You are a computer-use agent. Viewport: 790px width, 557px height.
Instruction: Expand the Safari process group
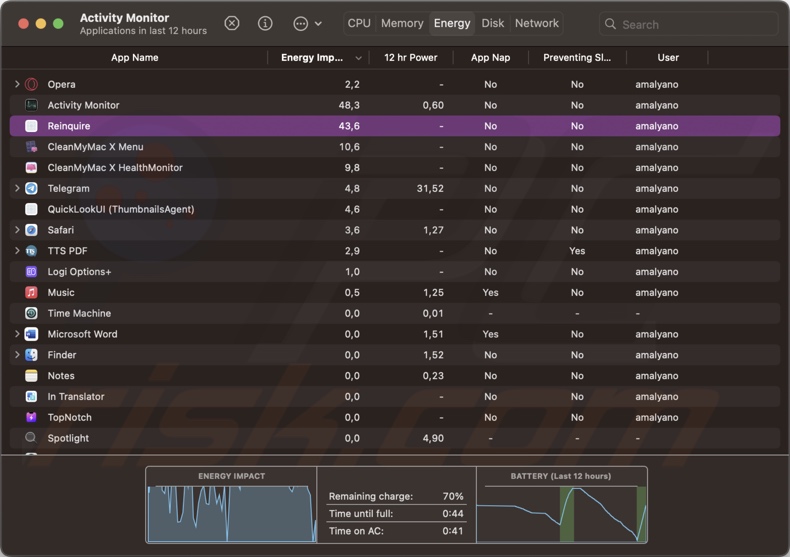click(17, 230)
